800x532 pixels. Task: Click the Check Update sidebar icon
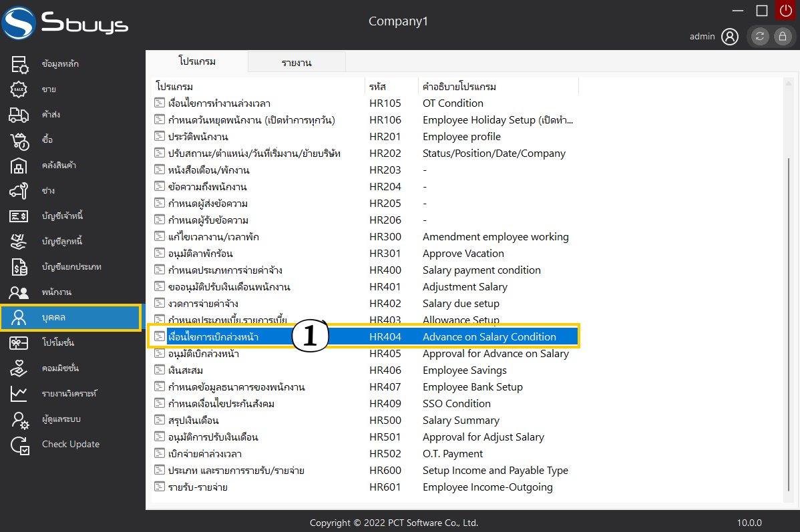point(19,445)
